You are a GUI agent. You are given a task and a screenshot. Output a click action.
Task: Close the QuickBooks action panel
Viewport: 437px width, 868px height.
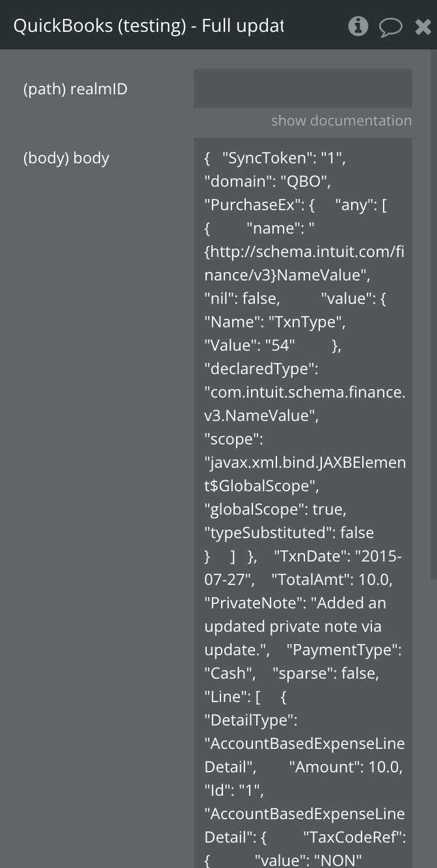click(x=423, y=26)
